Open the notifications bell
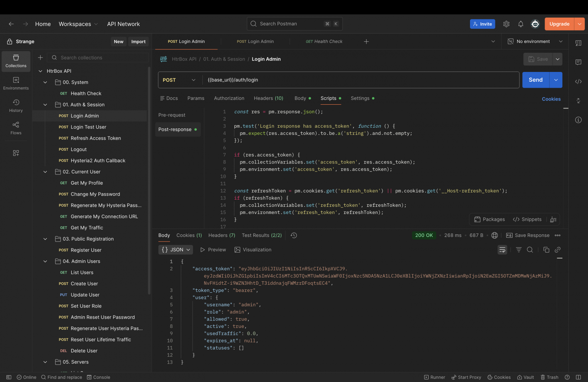 pos(521,24)
